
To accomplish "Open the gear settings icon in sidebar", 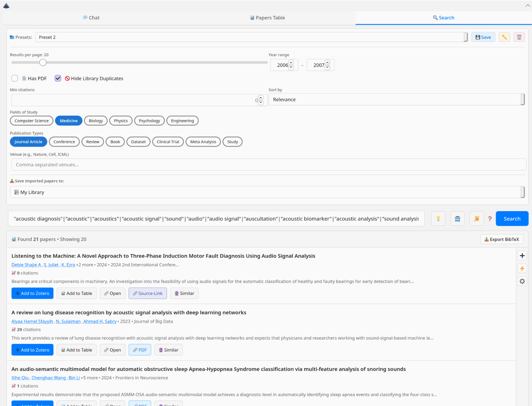I will 522,281.
